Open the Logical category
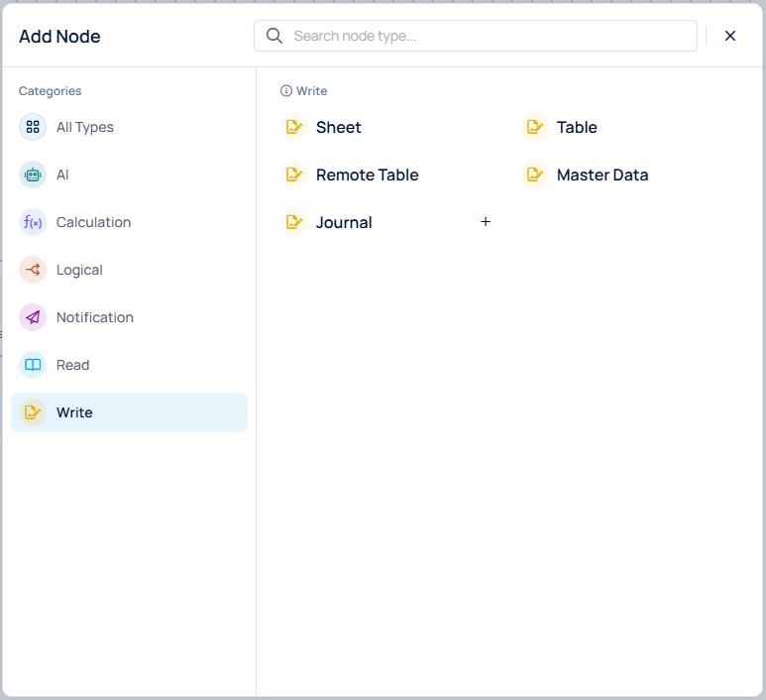This screenshot has width=766, height=700. click(x=79, y=270)
